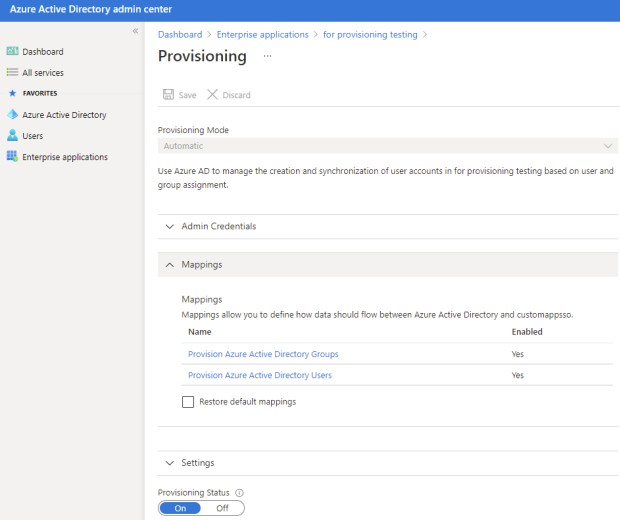Image resolution: width=620 pixels, height=520 pixels.
Task: Click the Enabled column header
Action: [527, 332]
